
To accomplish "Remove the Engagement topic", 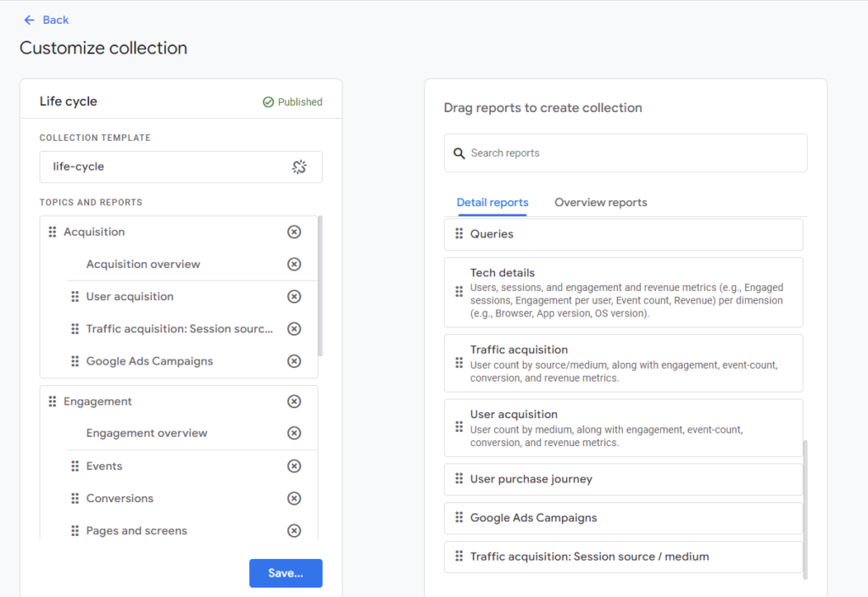I will coord(294,401).
